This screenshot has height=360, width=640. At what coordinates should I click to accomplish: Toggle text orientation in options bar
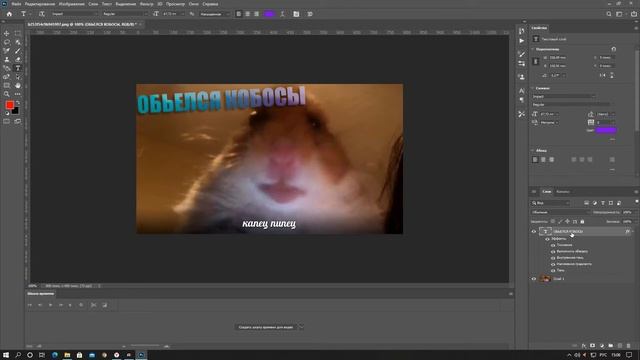click(42, 14)
